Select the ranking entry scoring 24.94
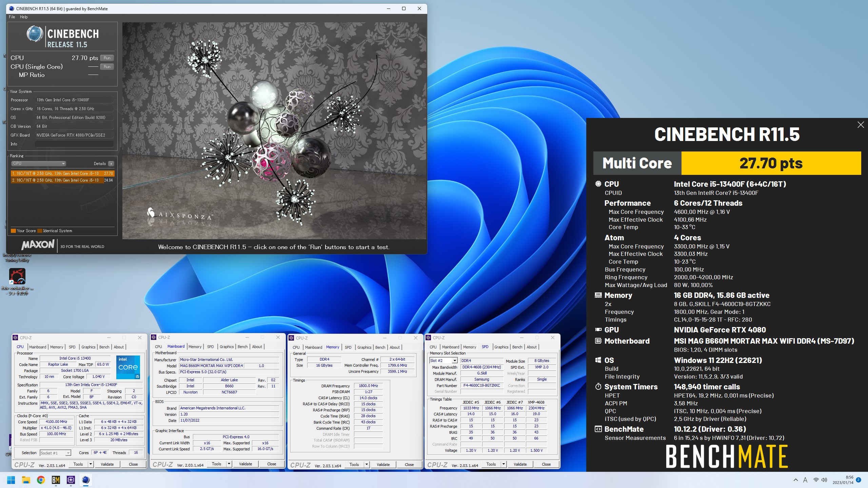 tap(63, 180)
